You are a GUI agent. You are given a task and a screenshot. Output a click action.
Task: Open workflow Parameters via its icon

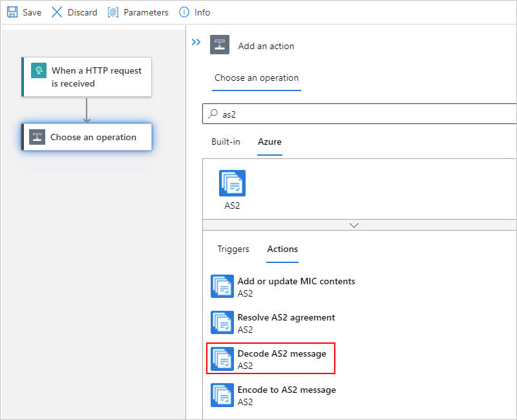[x=113, y=12]
